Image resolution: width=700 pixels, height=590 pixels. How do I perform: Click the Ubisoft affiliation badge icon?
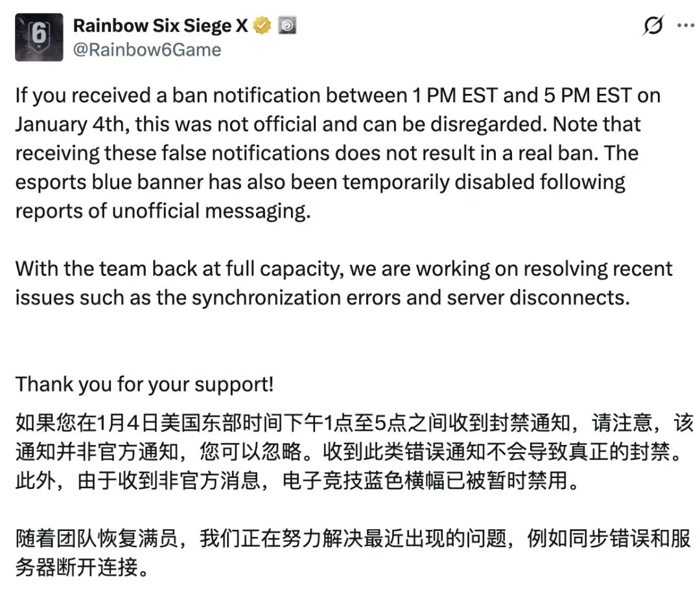click(x=285, y=26)
